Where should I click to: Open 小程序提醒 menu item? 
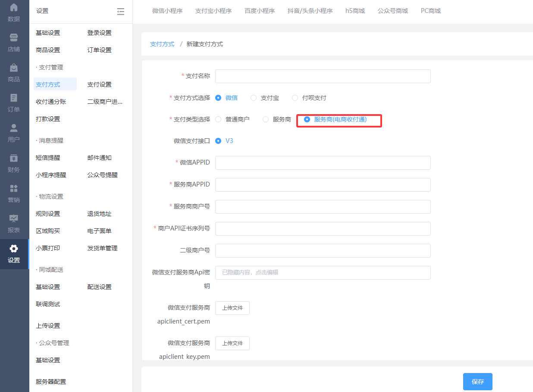(51, 175)
